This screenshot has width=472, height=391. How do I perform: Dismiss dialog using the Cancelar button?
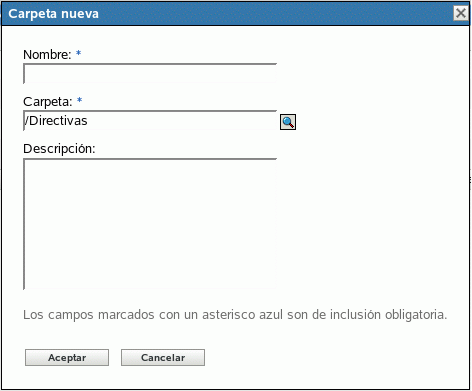[163, 358]
